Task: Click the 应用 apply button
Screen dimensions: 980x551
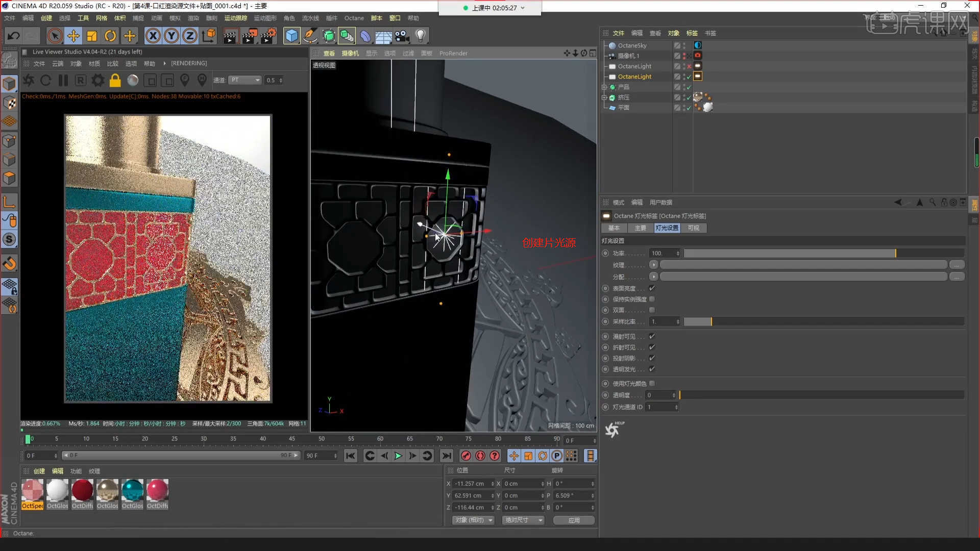Action: pos(574,520)
